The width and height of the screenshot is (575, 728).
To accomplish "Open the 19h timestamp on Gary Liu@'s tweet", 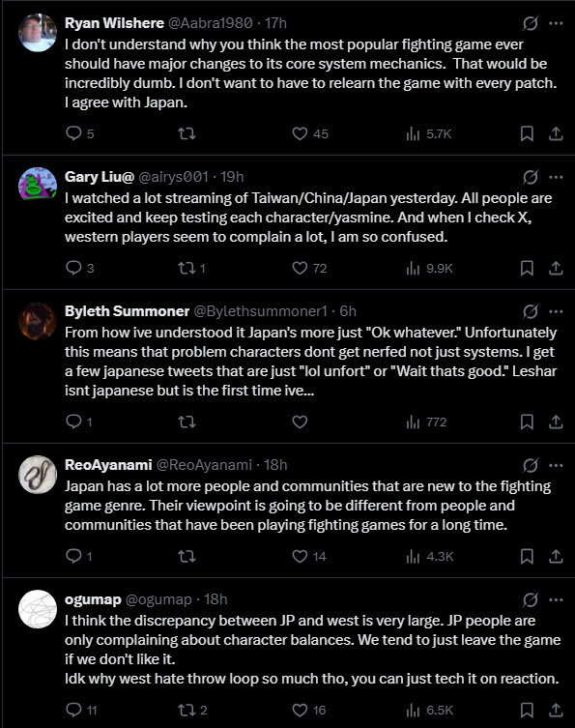I will click(x=232, y=177).
